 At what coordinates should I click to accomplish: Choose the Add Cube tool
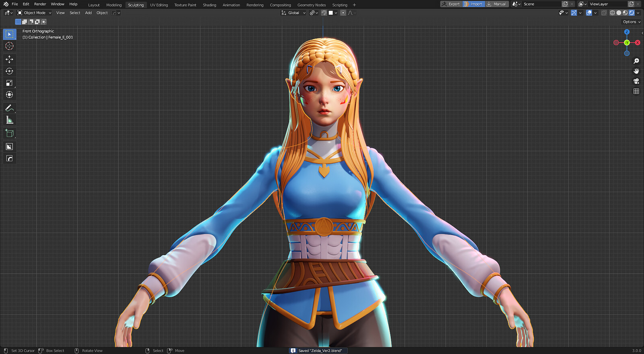coord(9,133)
